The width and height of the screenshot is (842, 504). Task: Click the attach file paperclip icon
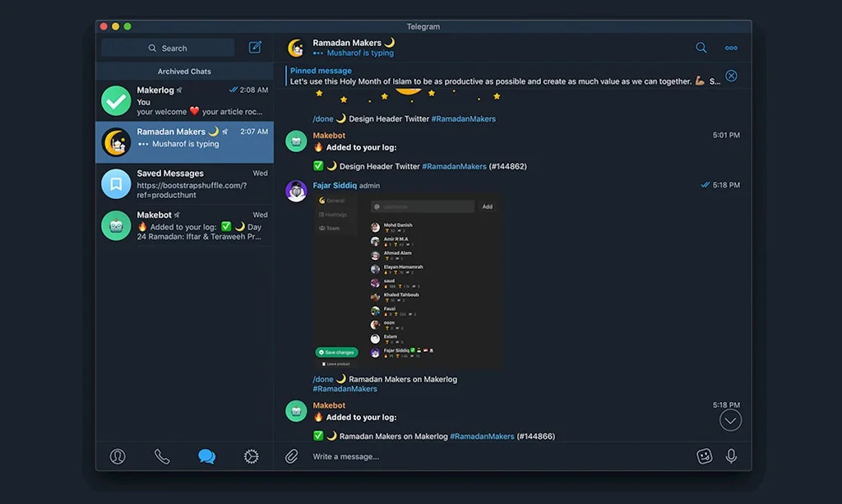click(292, 456)
